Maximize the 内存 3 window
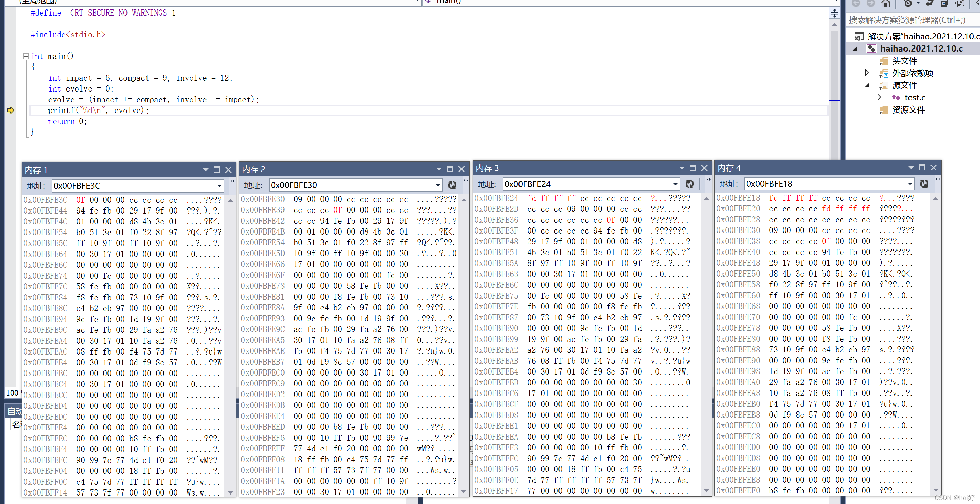 (692, 168)
